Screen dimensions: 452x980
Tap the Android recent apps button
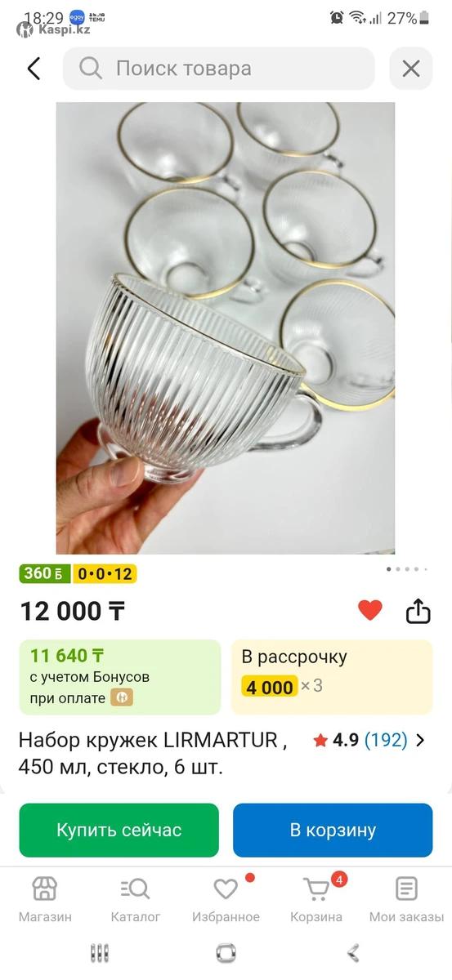(100, 953)
